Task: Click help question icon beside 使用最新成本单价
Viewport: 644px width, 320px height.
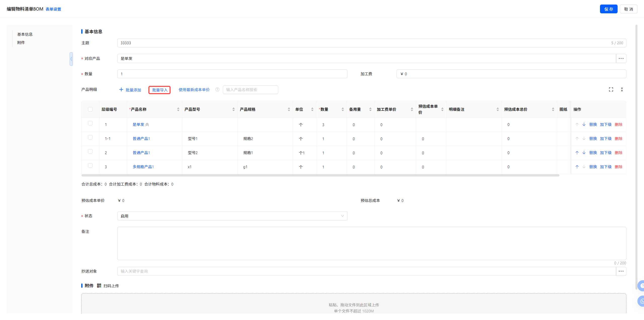Action: tap(217, 90)
